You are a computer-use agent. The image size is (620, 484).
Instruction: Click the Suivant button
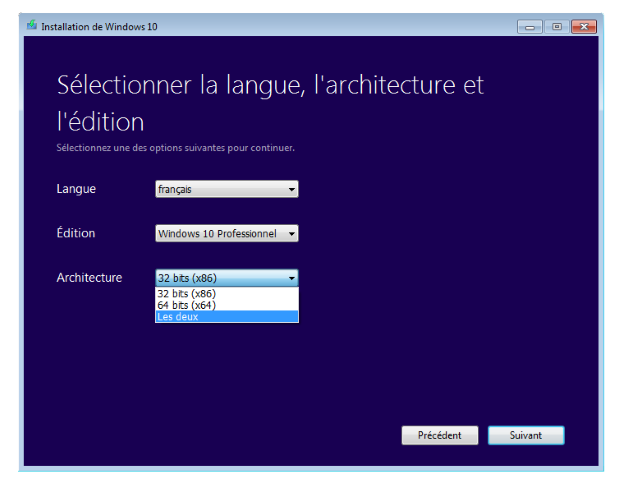[x=526, y=435]
